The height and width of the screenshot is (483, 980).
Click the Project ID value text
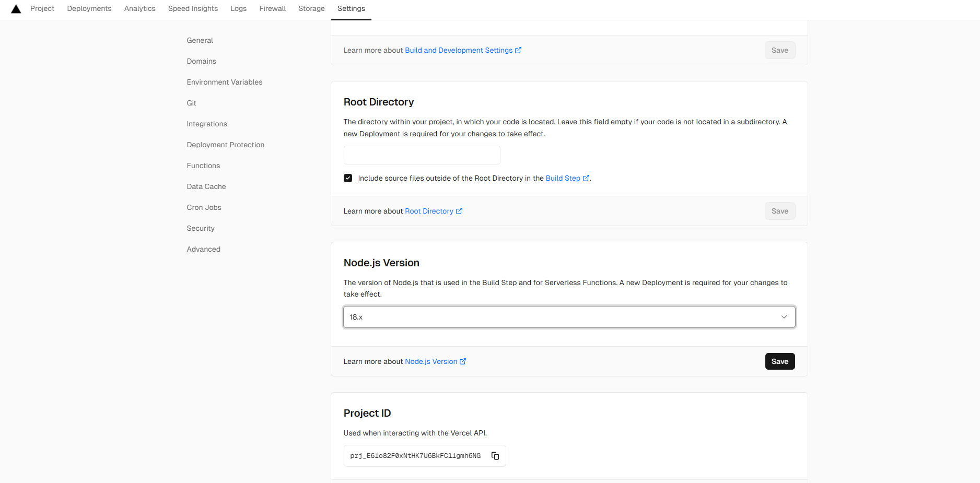tap(415, 456)
